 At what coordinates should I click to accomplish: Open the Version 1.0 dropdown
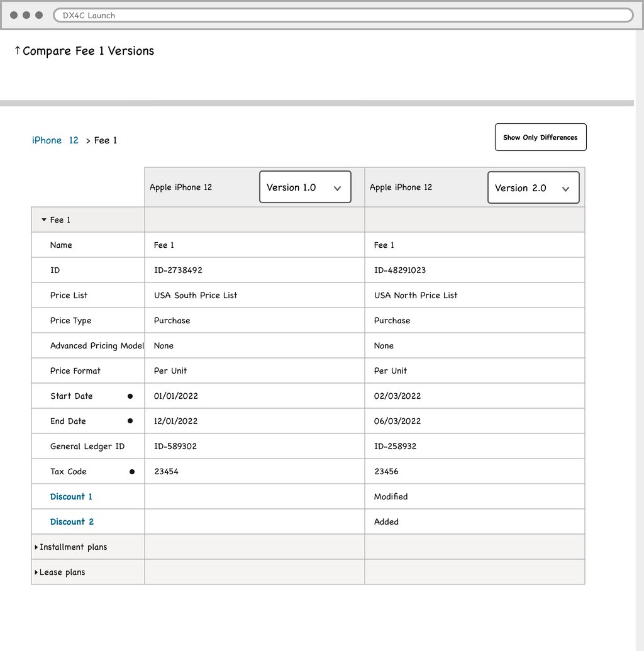coord(304,187)
